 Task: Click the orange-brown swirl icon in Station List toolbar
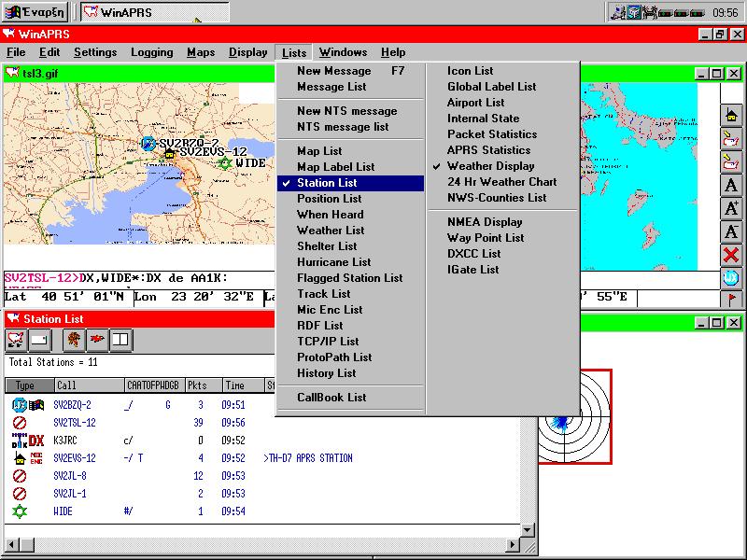point(74,340)
